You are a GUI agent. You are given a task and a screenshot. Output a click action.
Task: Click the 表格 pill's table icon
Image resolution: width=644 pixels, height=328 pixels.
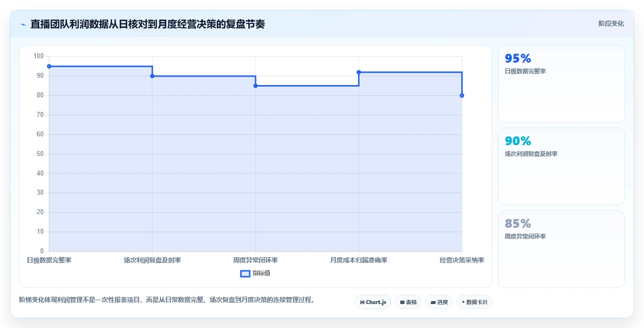point(402,303)
